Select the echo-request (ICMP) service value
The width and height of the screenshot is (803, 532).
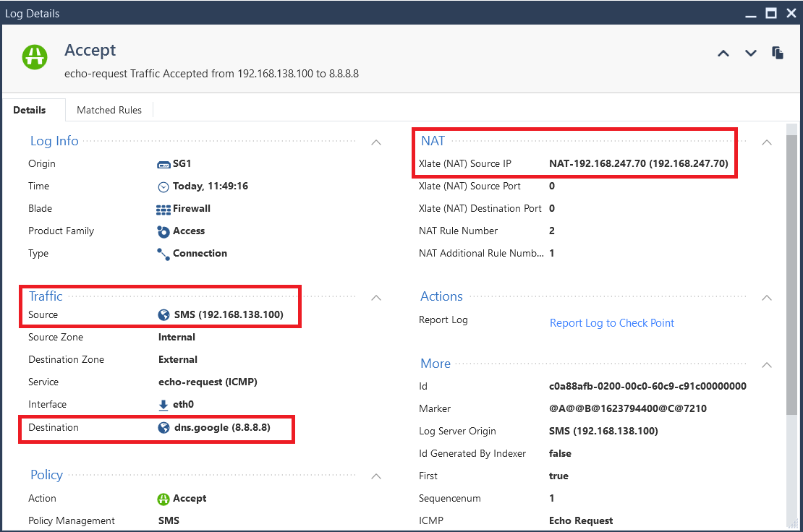208,382
